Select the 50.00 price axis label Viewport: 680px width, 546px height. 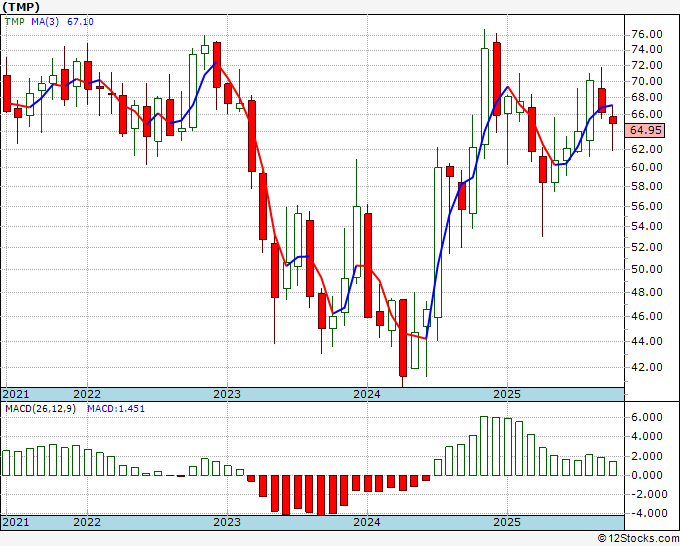click(647, 269)
